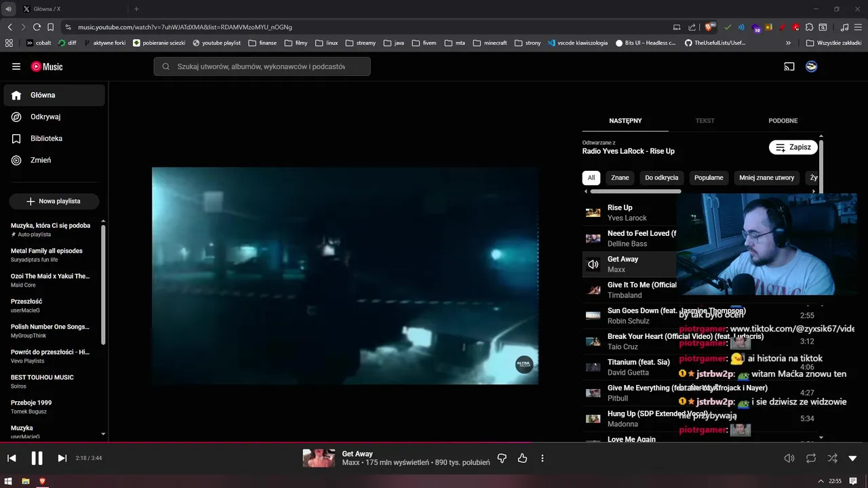
Task: Click the search field Szukaj utworów
Action: tap(262, 66)
